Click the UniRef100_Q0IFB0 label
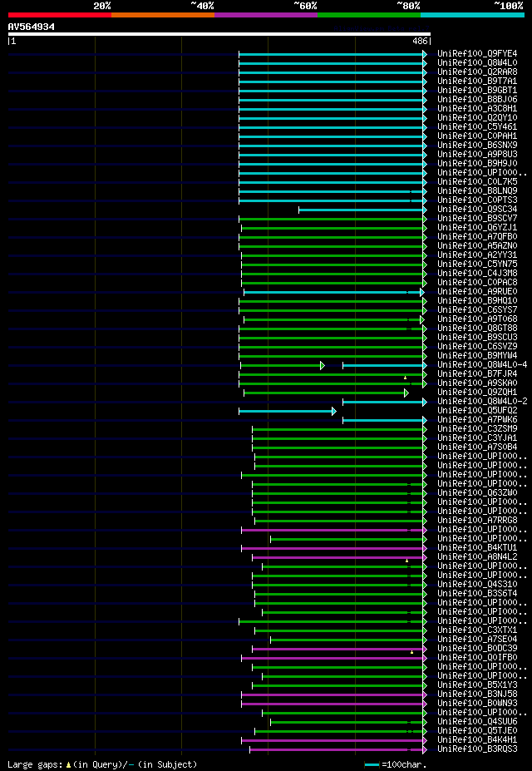Screen dimensions: 532x771 [x=477, y=658]
